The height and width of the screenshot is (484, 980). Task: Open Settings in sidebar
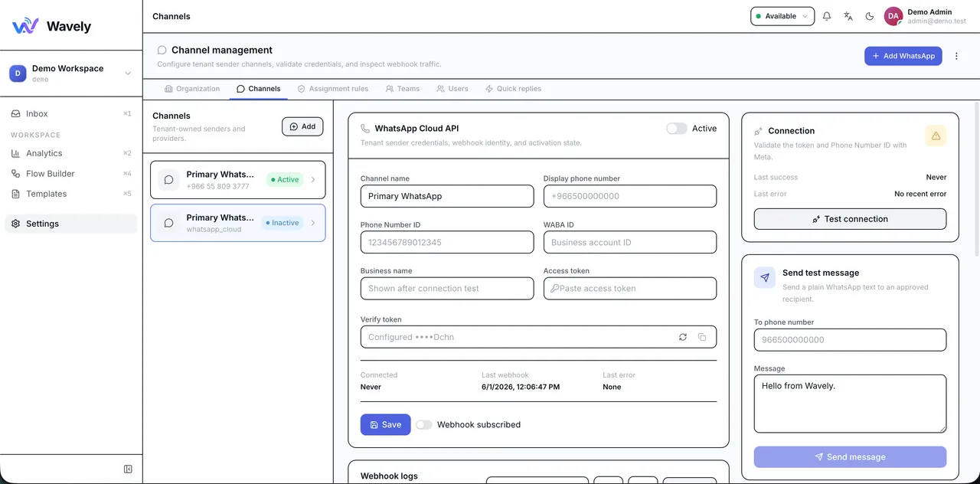tap(71, 224)
